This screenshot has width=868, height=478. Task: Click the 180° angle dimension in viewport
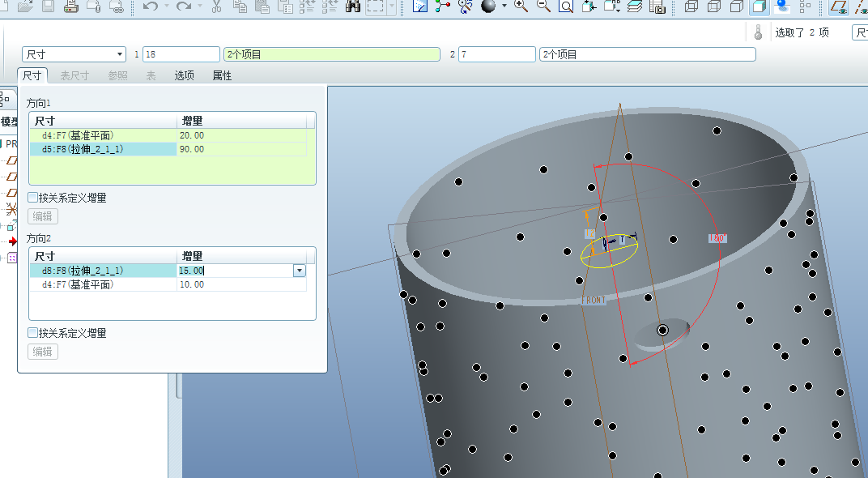pyautogui.click(x=717, y=238)
